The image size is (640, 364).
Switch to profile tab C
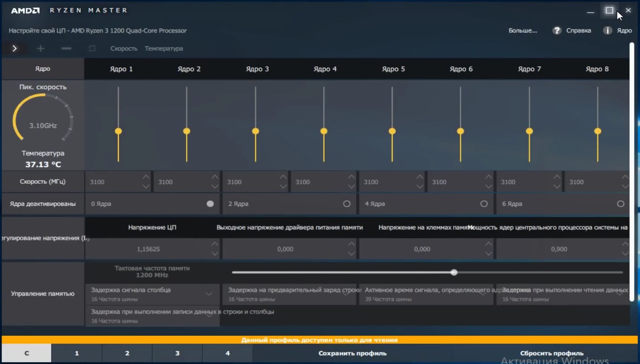pyautogui.click(x=27, y=353)
